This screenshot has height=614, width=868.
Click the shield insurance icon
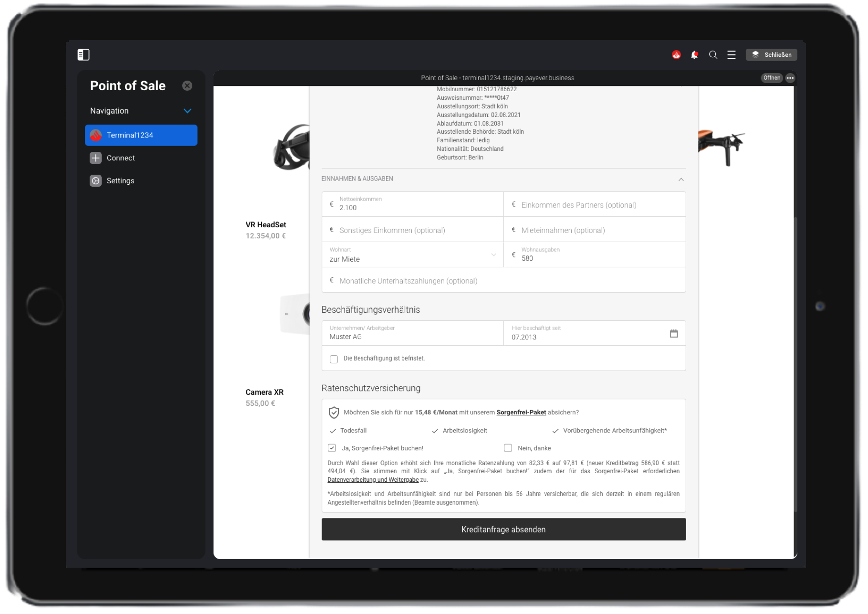(334, 413)
